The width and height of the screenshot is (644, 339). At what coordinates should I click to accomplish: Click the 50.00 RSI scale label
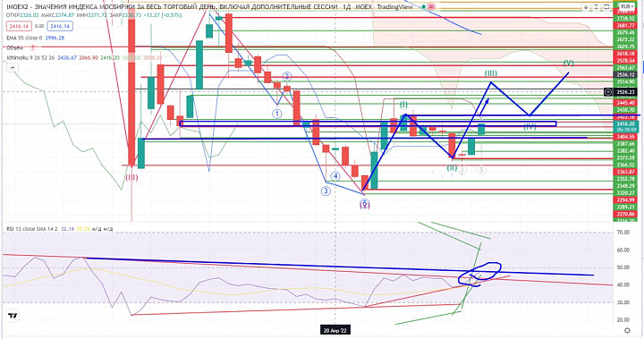point(623,267)
